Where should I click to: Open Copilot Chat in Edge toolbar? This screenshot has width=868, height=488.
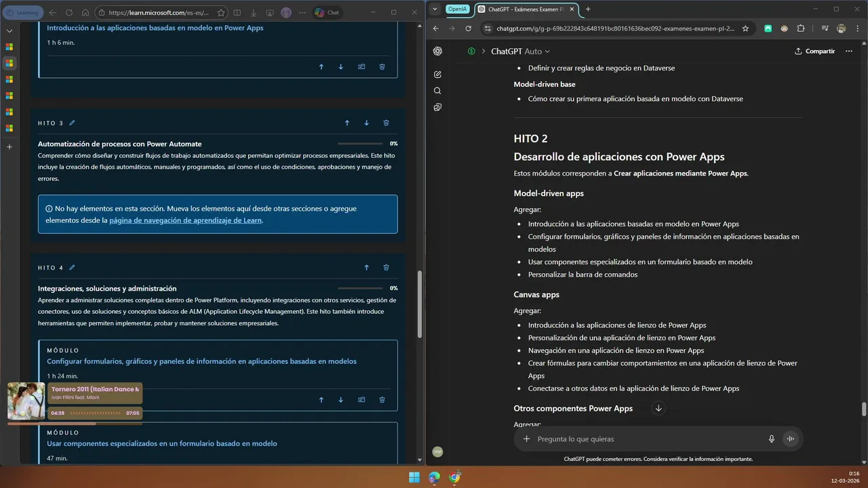pyautogui.click(x=328, y=12)
